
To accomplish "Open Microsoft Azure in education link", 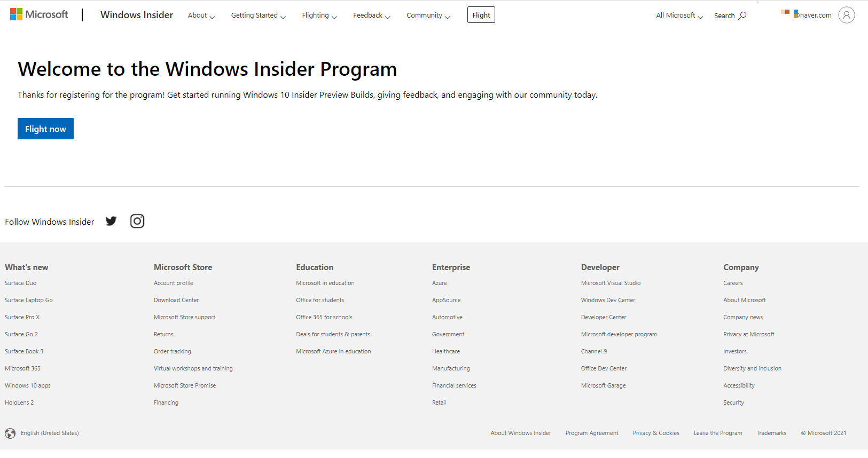I will 333,351.
